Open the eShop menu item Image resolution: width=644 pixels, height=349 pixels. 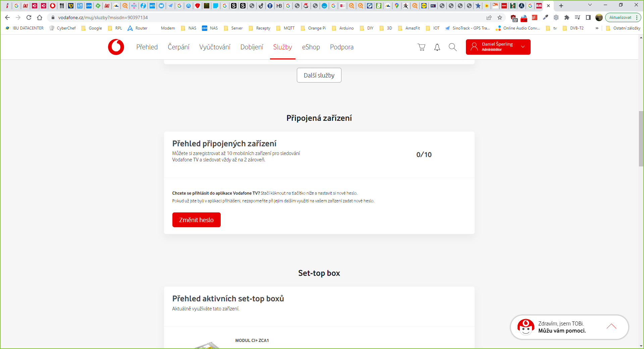(x=311, y=47)
